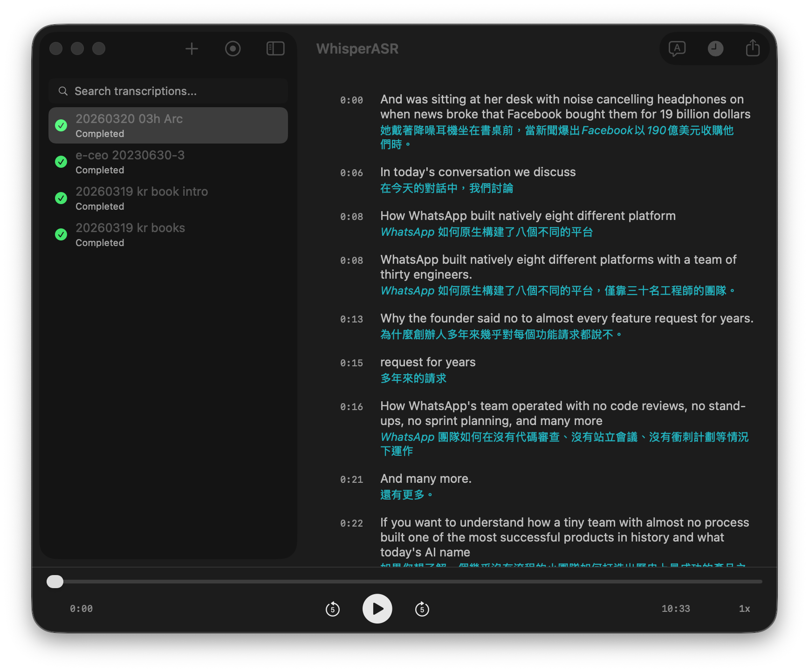Click the share export icon
The image size is (809, 672).
coord(753,48)
